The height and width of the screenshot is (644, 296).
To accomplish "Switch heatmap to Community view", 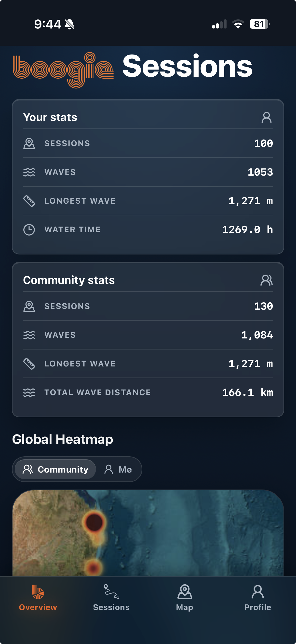I will (x=55, y=469).
